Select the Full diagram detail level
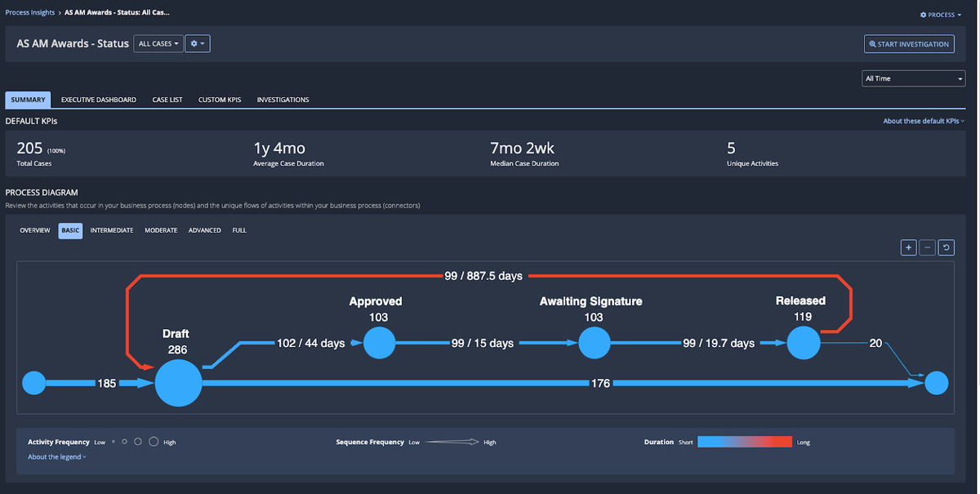Viewport: 980px width, 494px height. pyautogui.click(x=239, y=230)
